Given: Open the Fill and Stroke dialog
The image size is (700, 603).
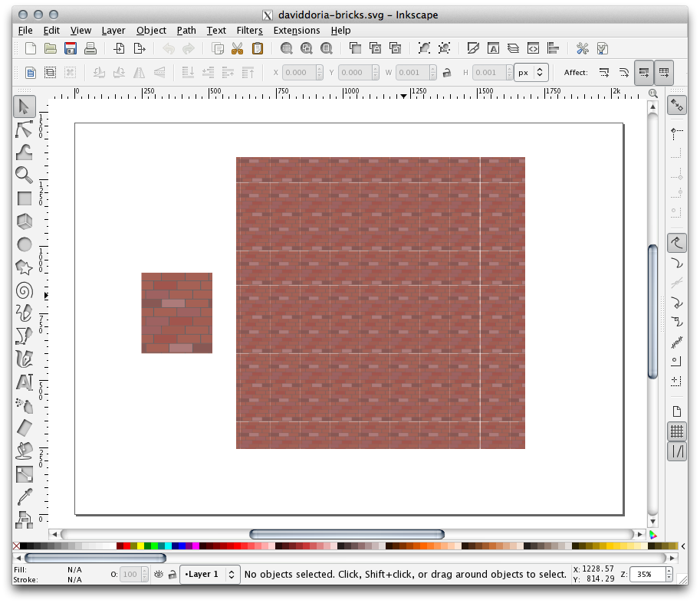Looking at the screenshot, I should (473, 48).
